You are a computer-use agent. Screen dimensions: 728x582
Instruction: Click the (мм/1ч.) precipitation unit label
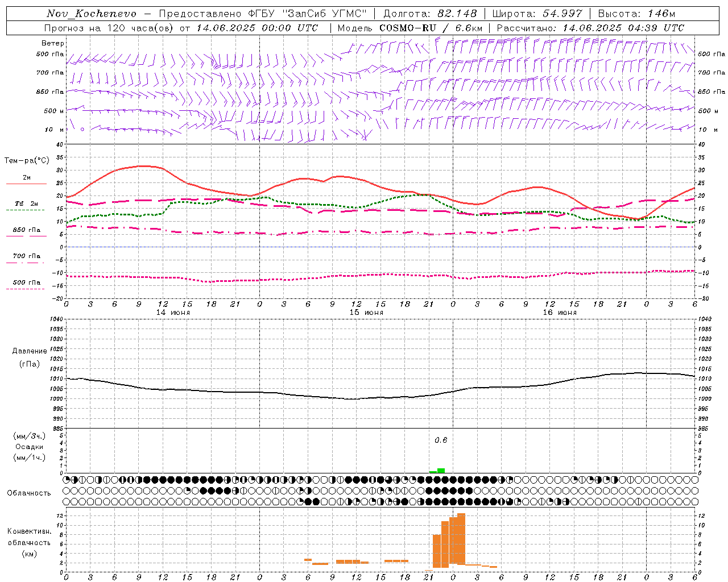tap(29, 458)
